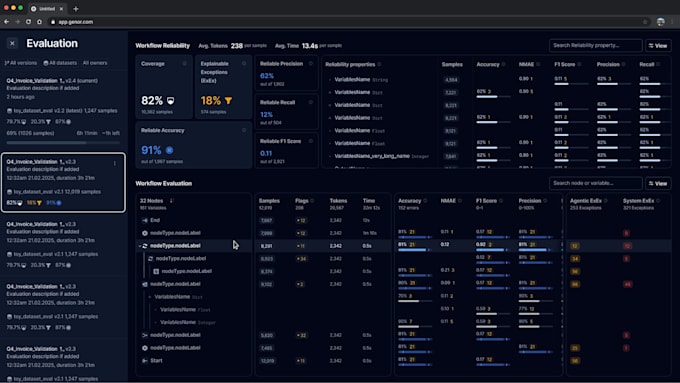Collapse the highlighted nodeType.nodeLabel row

coord(140,246)
